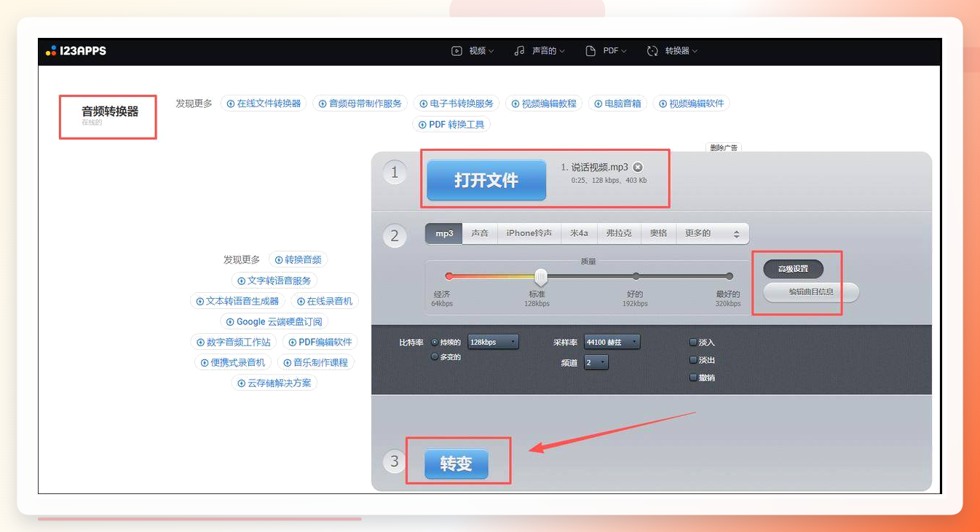Select the 米4a format tab

(580, 233)
